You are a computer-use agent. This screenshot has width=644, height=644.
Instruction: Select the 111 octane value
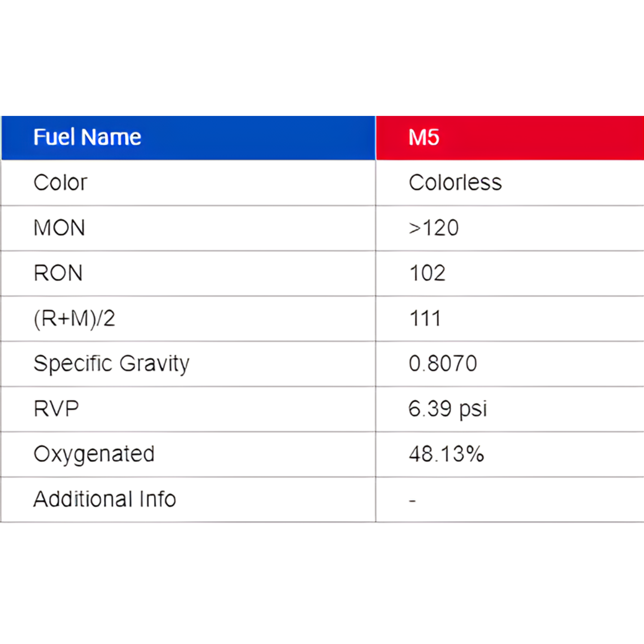(425, 319)
